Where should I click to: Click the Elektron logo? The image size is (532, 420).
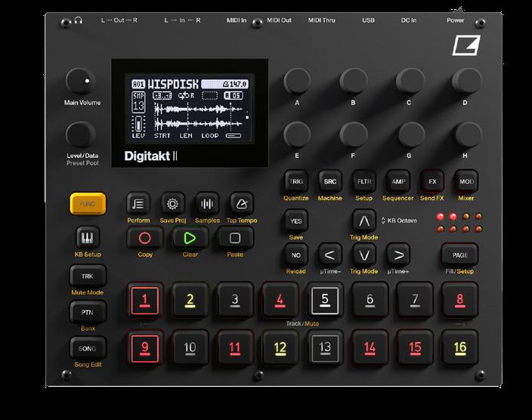(x=466, y=45)
